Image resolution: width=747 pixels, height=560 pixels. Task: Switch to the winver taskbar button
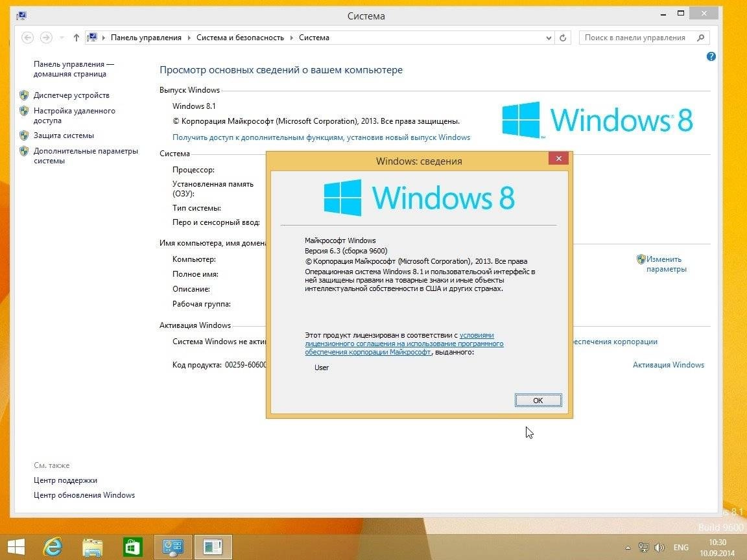point(213,546)
